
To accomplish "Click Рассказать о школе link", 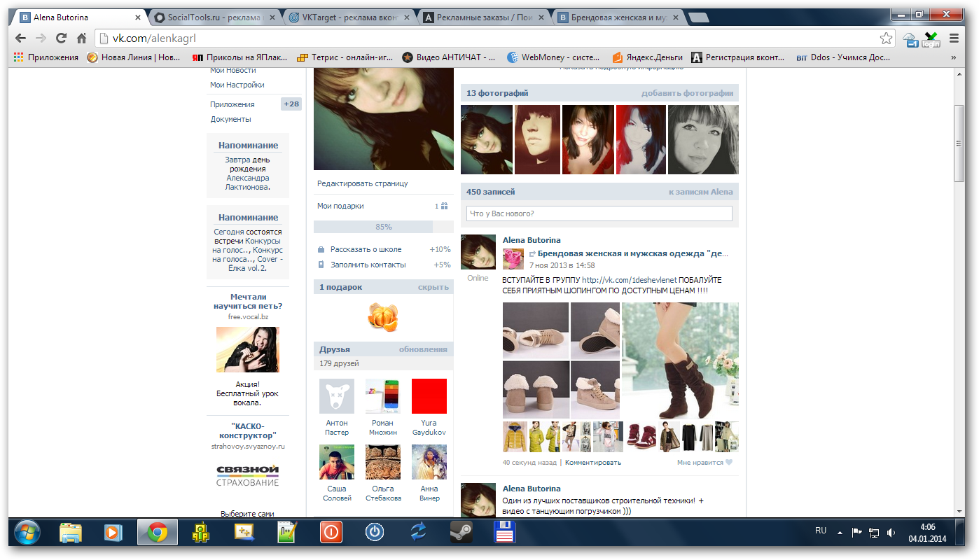I will 366,249.
